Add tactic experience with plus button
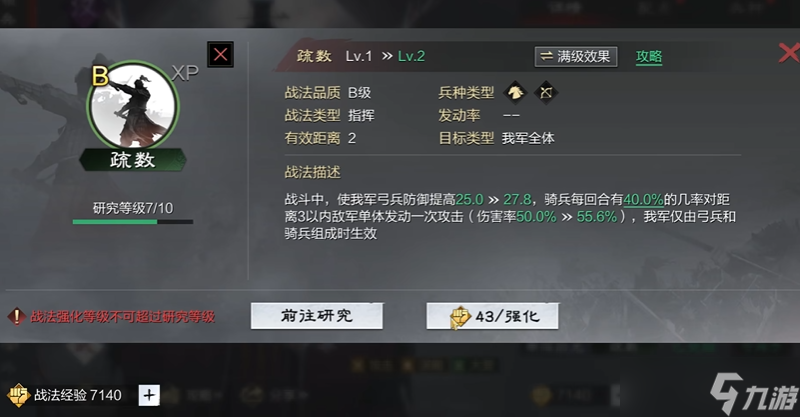This screenshot has height=417, width=800. tap(149, 395)
